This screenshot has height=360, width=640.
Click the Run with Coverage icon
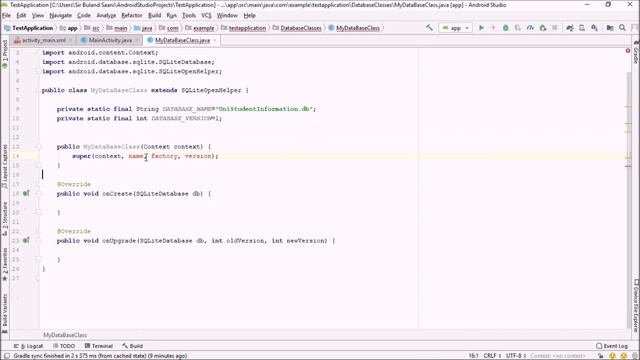click(x=518, y=28)
